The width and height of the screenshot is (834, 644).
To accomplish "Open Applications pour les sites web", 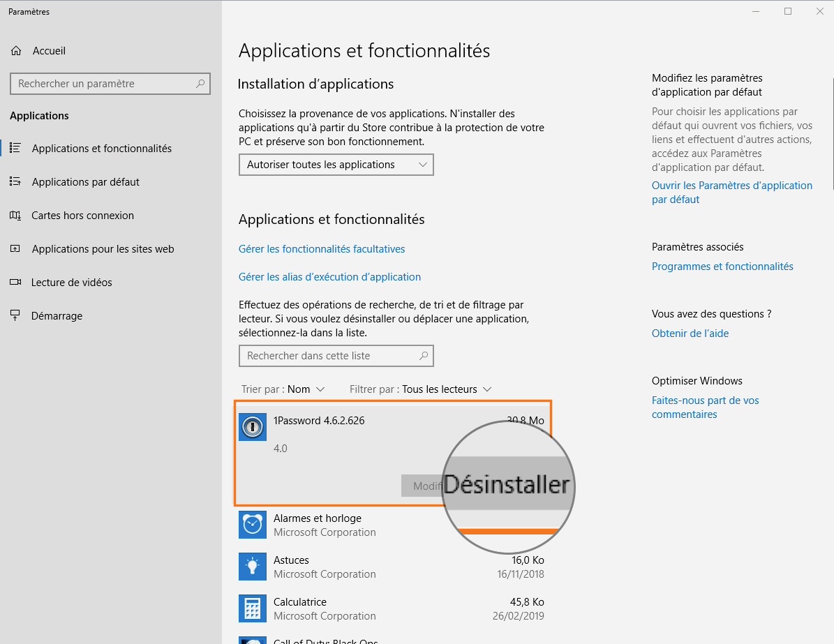I will [103, 249].
